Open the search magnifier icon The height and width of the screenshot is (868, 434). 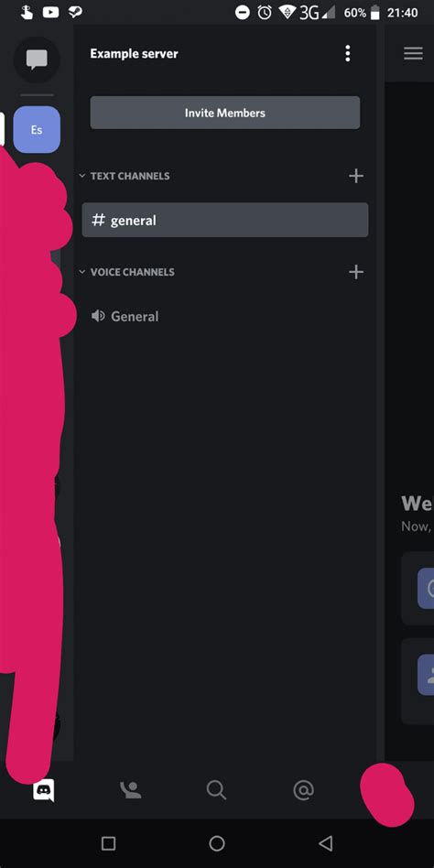click(216, 790)
